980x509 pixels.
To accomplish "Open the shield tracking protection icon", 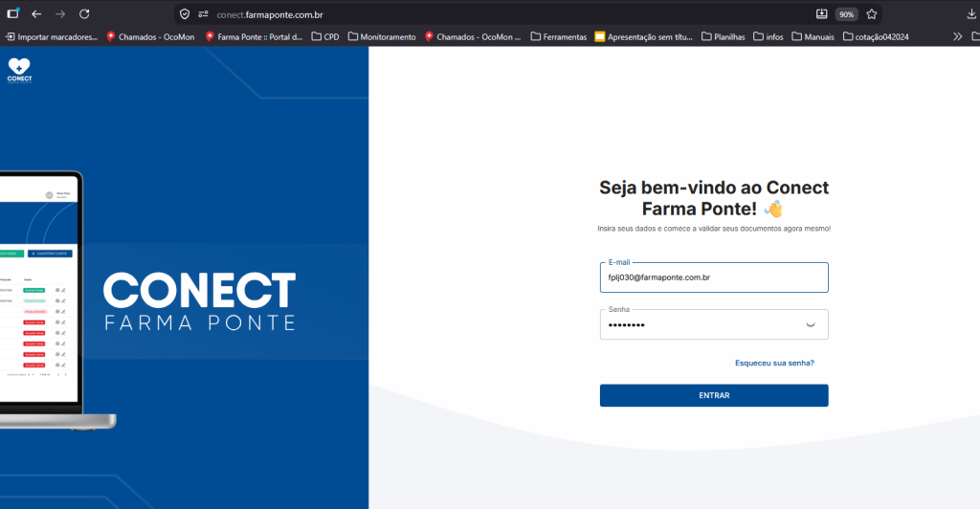I will 185,14.
